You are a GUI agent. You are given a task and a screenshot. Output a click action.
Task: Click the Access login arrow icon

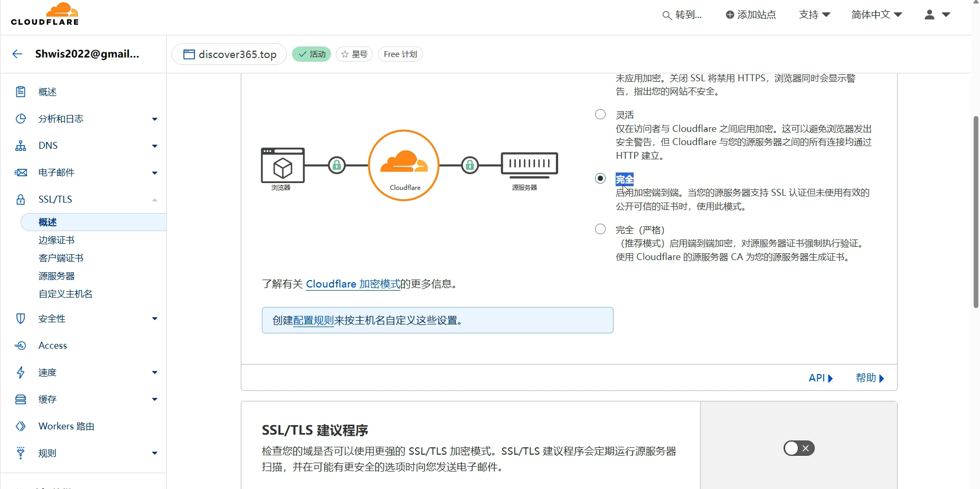(21, 346)
